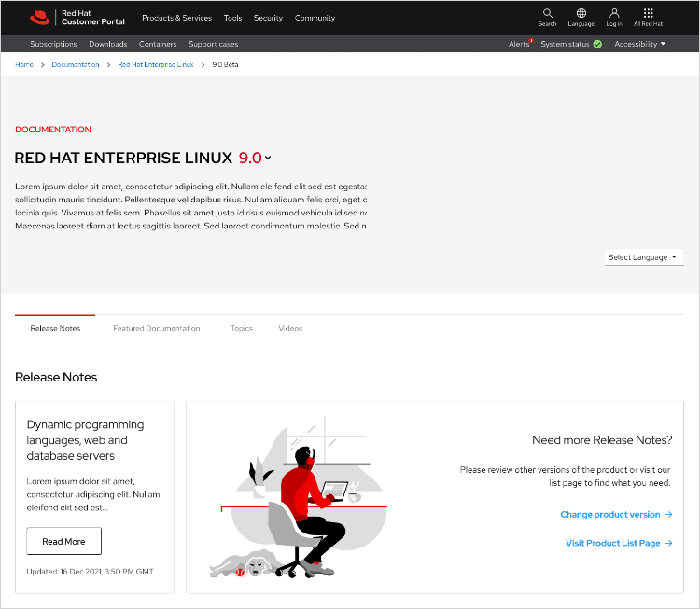Screen dimensions: 700x609
Task: Open the Select Language dropdown
Action: (644, 257)
